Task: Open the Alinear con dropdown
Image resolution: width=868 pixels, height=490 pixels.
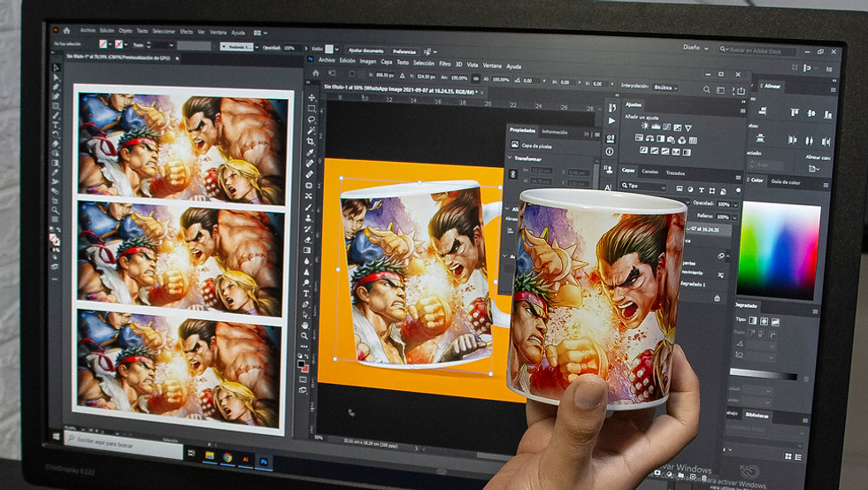Action: (814, 168)
